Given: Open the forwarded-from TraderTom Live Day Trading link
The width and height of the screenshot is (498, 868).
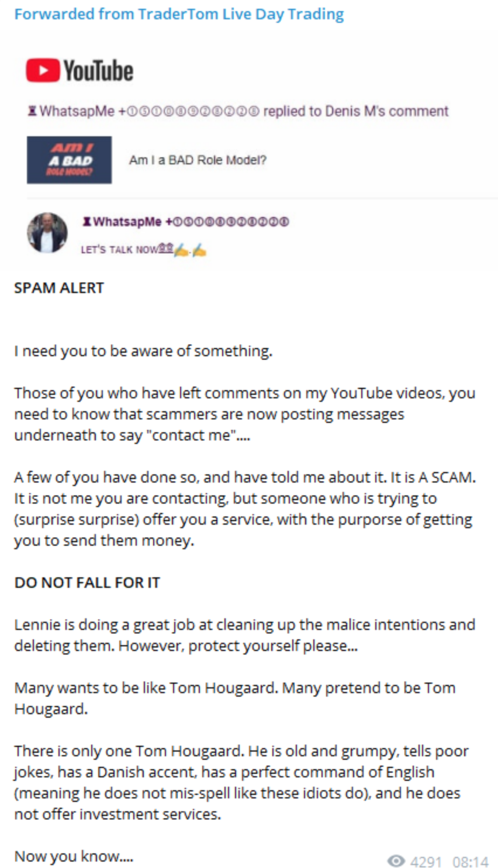Looking at the screenshot, I should (179, 14).
